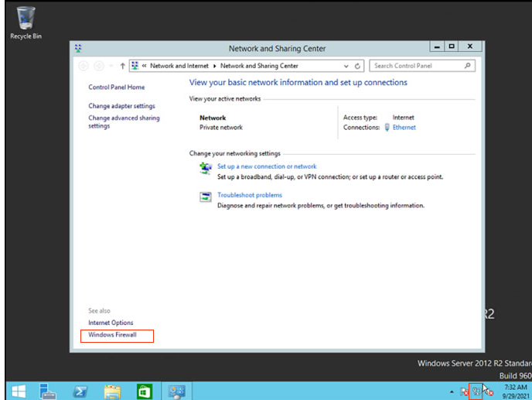Screen dimensions: 532x400
Task: Click the Search Control Panel field
Action: pos(418,67)
